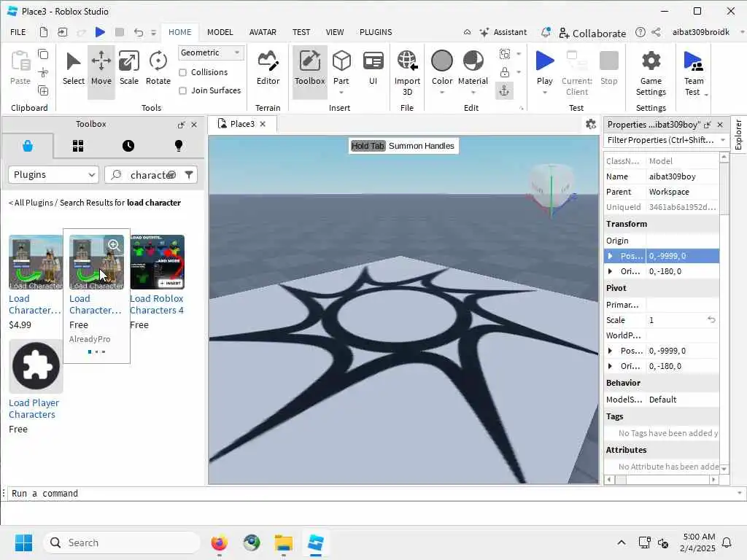Screen dimensions: 747x560
Task: Open the Filter Properties dropdown arrow
Action: pos(723,140)
